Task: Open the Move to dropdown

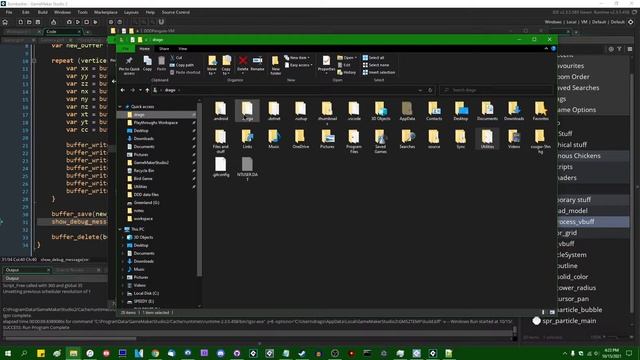Action: tap(212, 65)
